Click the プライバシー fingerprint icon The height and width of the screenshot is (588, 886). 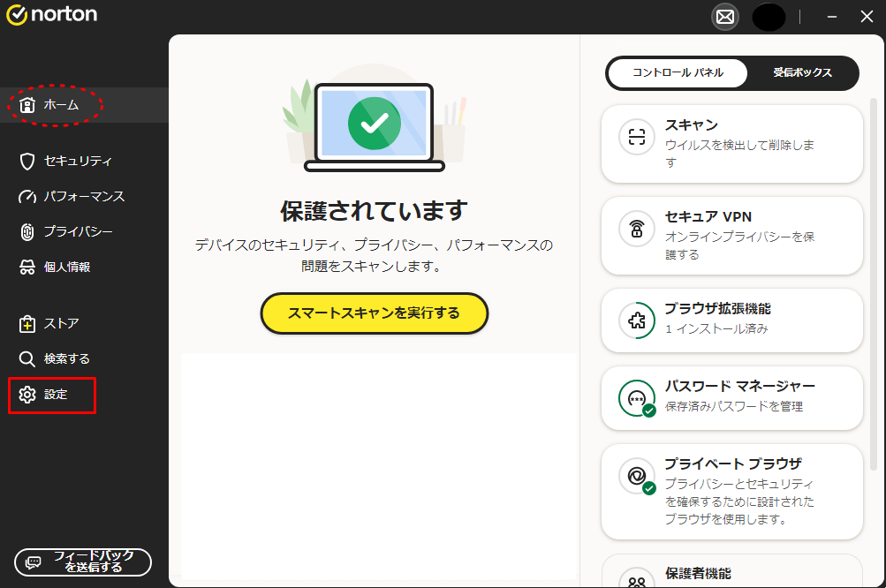tap(27, 231)
